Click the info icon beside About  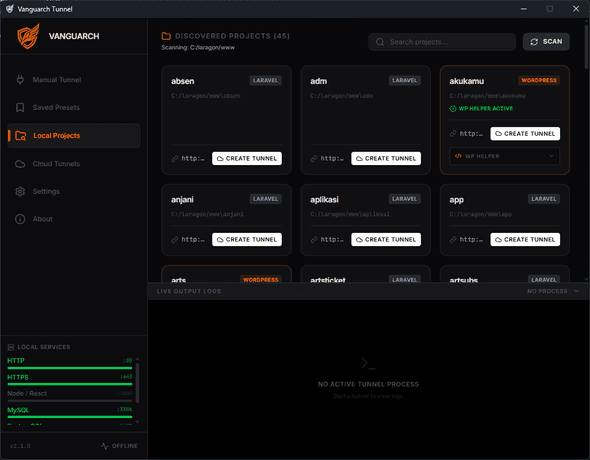pyautogui.click(x=20, y=219)
